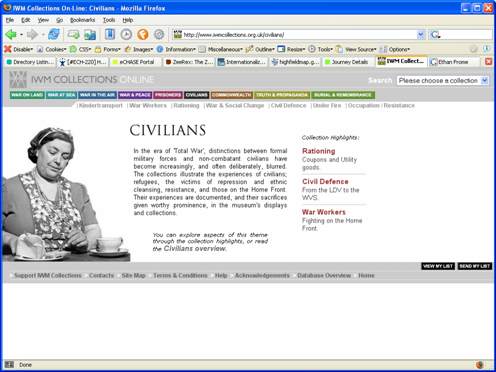Click the status bar icon next to Done
Viewport: 496px width, 372px height.
pyautogui.click(x=9, y=365)
